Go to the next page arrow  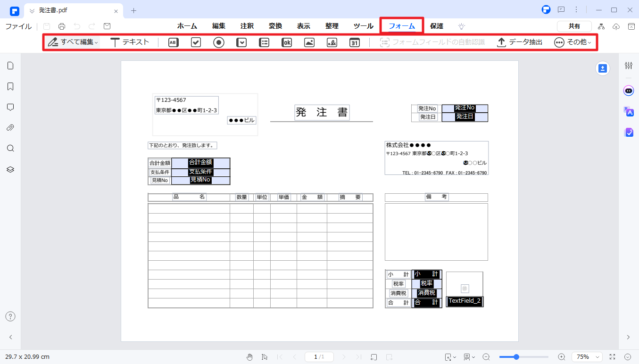(x=344, y=357)
